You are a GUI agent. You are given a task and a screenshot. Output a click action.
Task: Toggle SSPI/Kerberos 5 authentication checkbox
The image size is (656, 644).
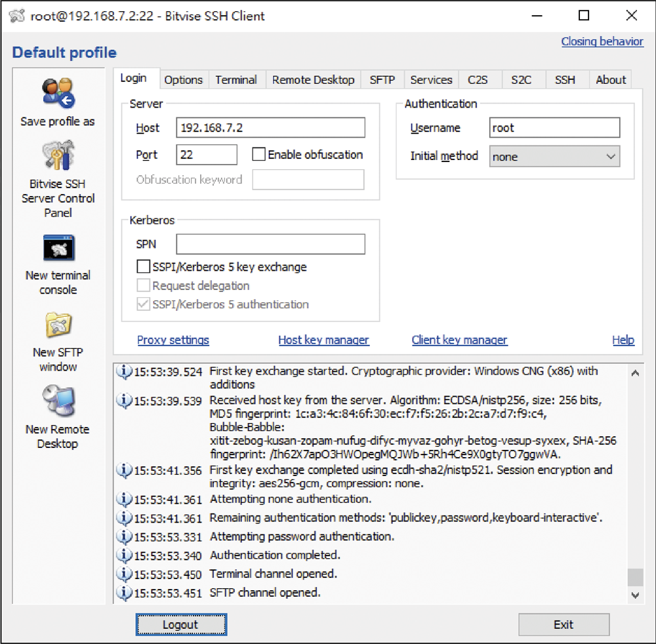click(x=144, y=304)
